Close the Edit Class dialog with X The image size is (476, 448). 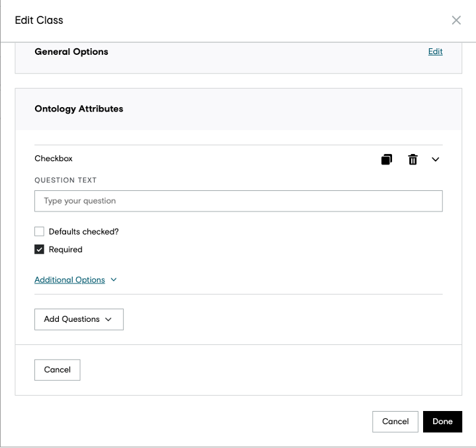pyautogui.click(x=456, y=20)
